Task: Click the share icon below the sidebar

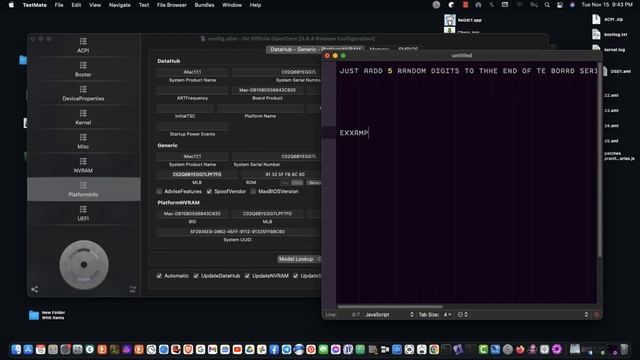Action: click(x=35, y=289)
